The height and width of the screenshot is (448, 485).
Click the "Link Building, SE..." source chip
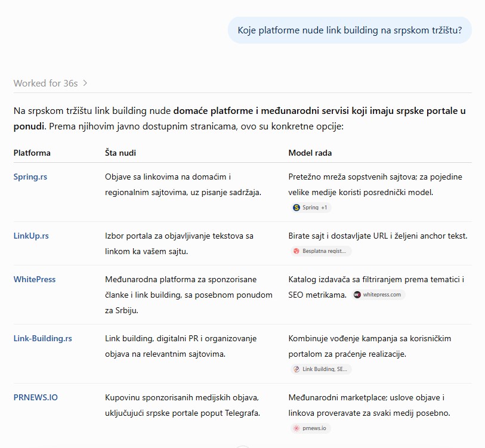(x=321, y=369)
